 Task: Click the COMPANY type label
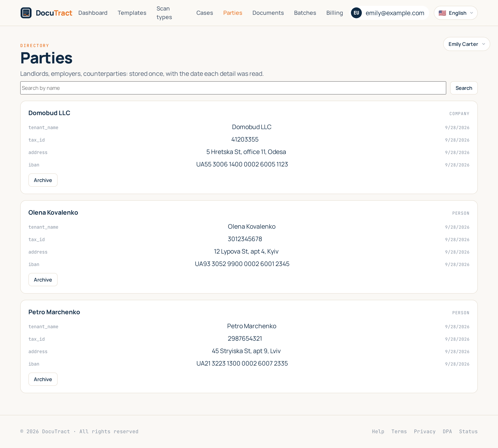(459, 114)
